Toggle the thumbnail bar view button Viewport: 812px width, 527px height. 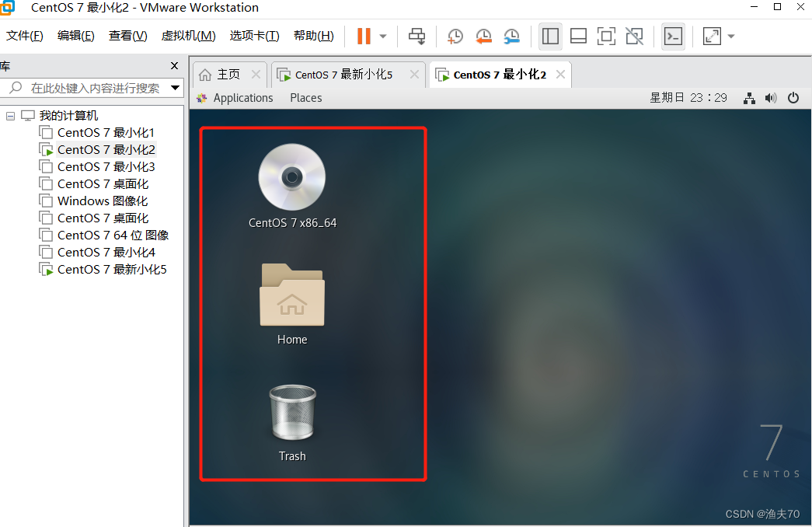click(578, 37)
